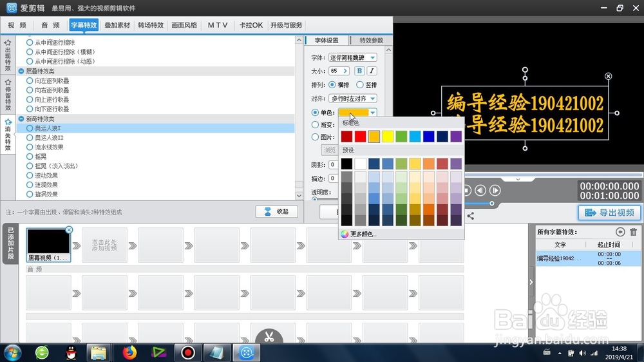
Task: Click the step backward frame button
Action: pyautogui.click(x=480, y=190)
